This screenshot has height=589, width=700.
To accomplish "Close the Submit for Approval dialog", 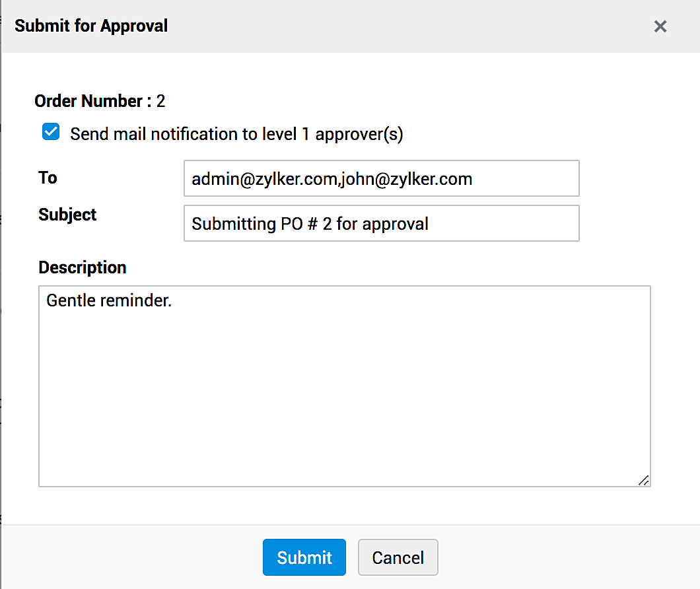I will coord(660,26).
